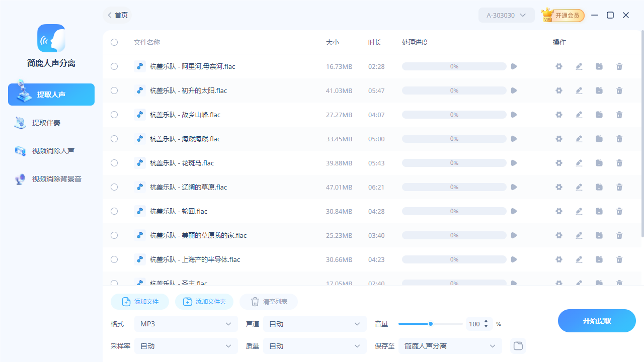Expand the 采样率 sample rate dropdown

pyautogui.click(x=186, y=346)
